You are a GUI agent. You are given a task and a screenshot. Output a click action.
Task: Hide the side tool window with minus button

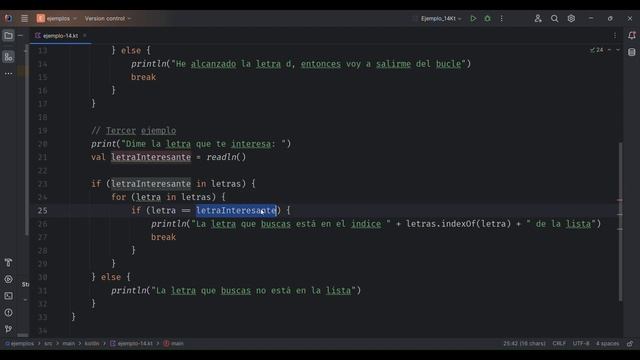(x=20, y=36)
